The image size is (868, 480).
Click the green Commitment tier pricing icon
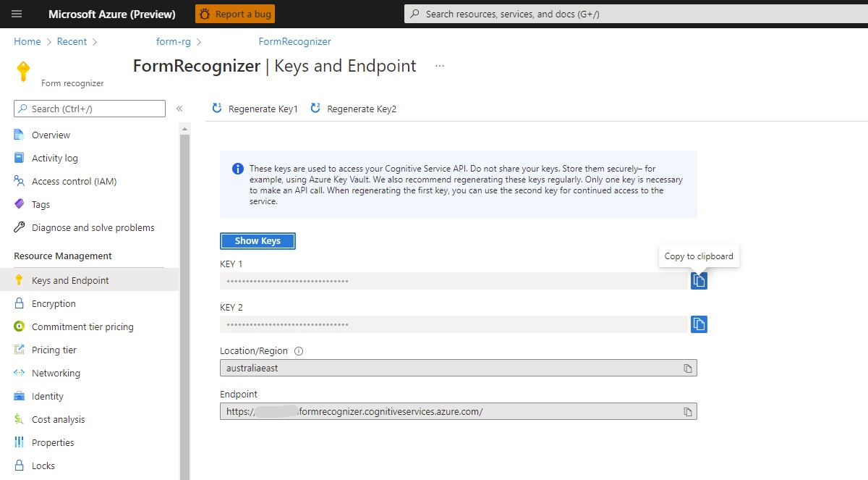tap(20, 327)
